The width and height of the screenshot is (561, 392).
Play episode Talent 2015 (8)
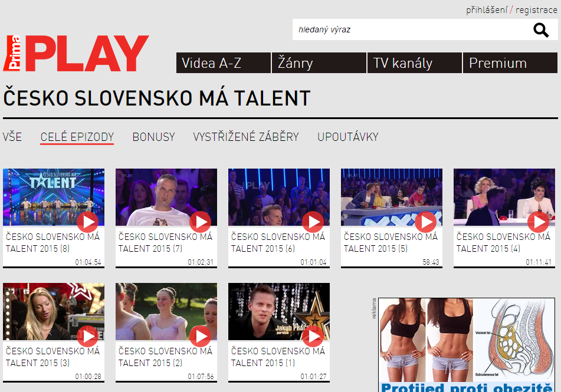pos(88,222)
